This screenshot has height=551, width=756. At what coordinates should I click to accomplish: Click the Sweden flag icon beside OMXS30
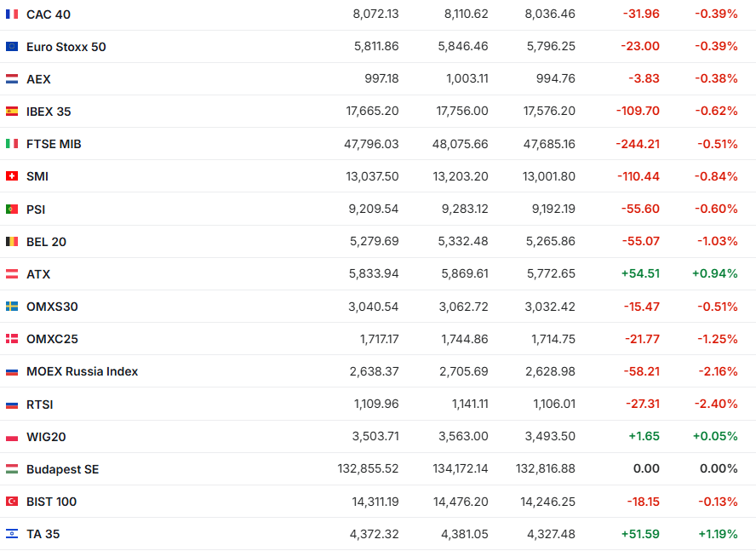coord(12,307)
